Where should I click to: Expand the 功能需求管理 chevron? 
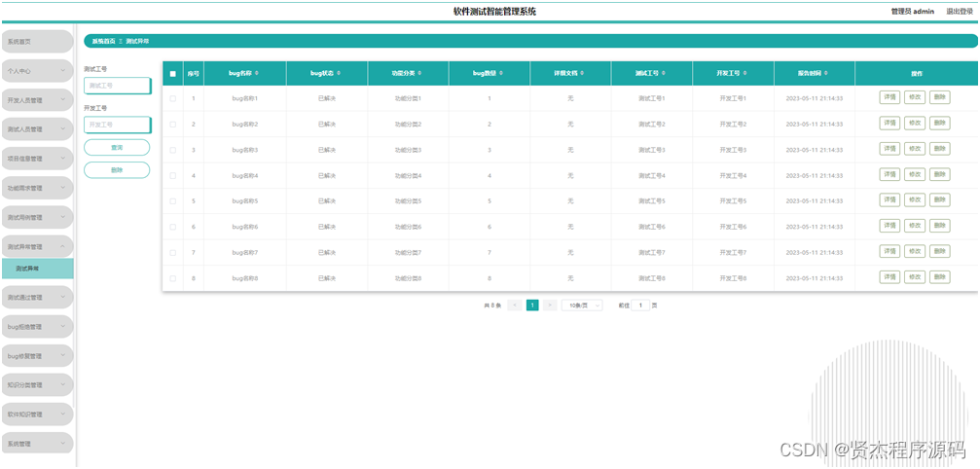click(62, 188)
